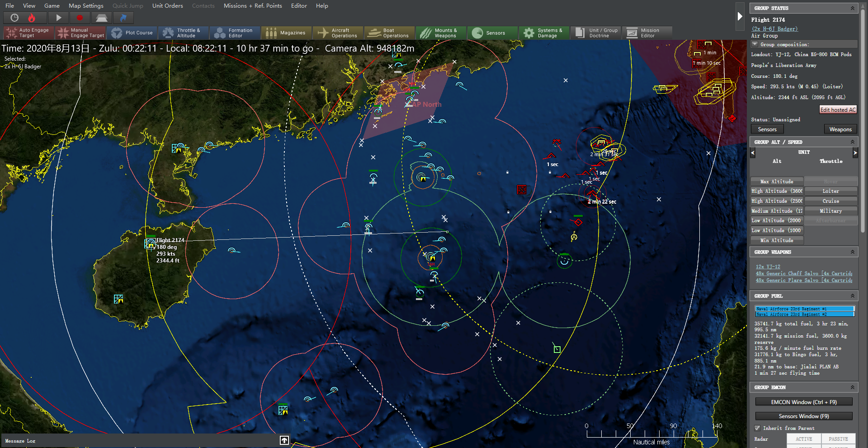This screenshot has width=868, height=448.
Task: Open the Magazines window
Action: (x=288, y=33)
